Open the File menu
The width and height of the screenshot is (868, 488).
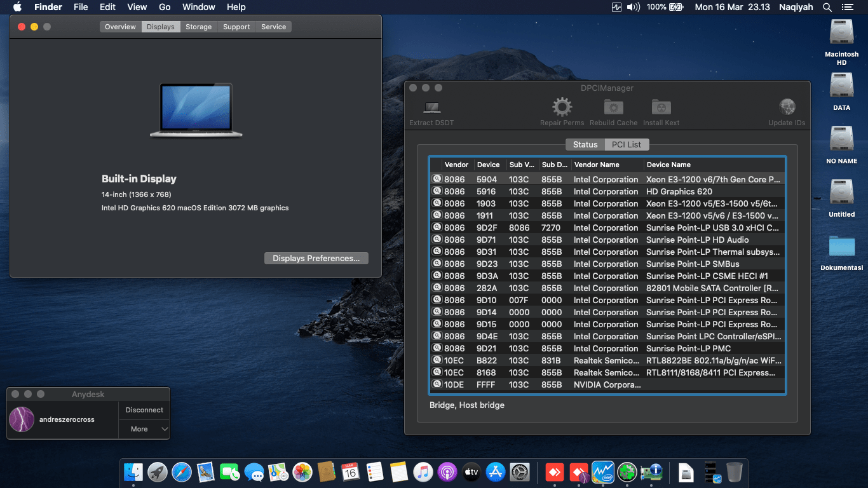pos(81,7)
